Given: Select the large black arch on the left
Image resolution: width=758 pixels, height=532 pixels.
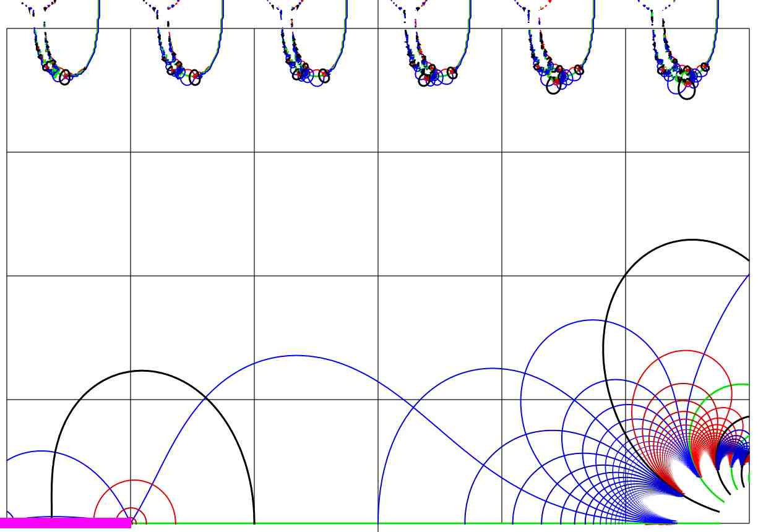Looking at the screenshot, I should pos(142,371).
